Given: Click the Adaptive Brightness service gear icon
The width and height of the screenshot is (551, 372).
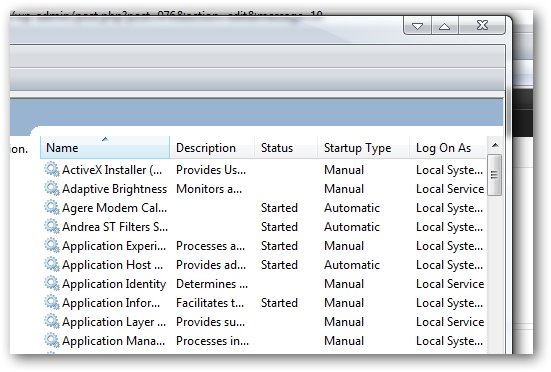Looking at the screenshot, I should [52, 189].
